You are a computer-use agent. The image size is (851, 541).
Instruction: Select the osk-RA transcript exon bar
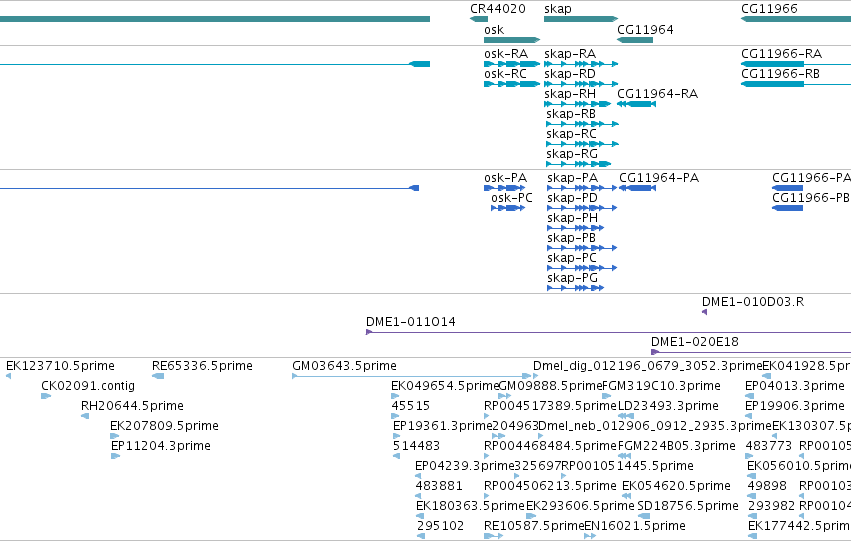[x=512, y=64]
